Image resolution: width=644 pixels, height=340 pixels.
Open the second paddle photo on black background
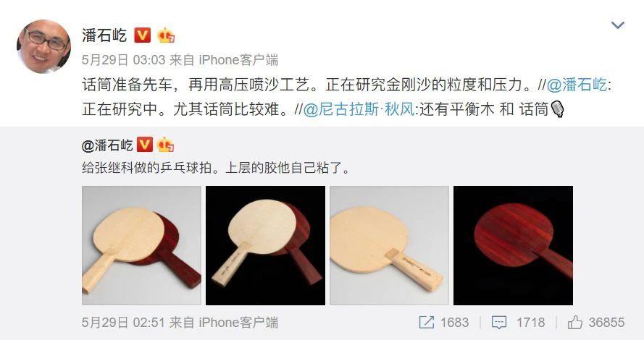point(265,245)
